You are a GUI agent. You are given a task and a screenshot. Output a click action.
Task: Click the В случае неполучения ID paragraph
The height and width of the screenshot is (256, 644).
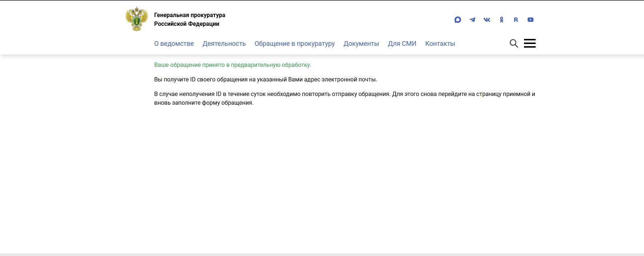[x=345, y=99]
